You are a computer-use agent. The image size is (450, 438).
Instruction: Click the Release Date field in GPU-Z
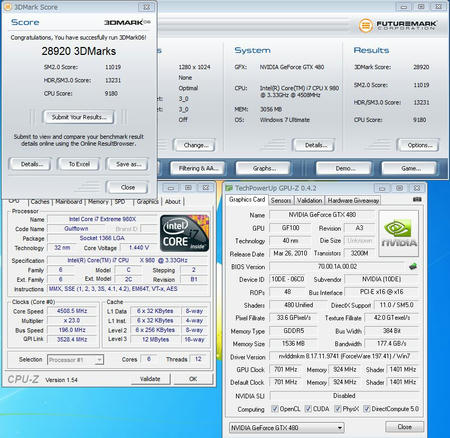(x=290, y=253)
